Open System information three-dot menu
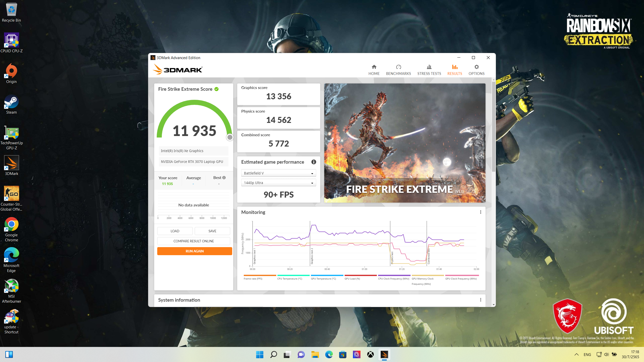The height and width of the screenshot is (362, 644). [480, 300]
